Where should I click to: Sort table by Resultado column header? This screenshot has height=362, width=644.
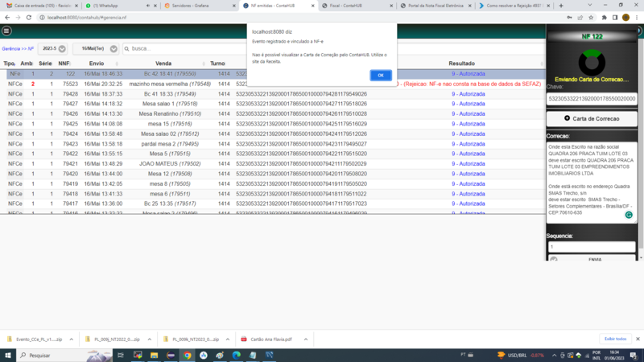[461, 64]
